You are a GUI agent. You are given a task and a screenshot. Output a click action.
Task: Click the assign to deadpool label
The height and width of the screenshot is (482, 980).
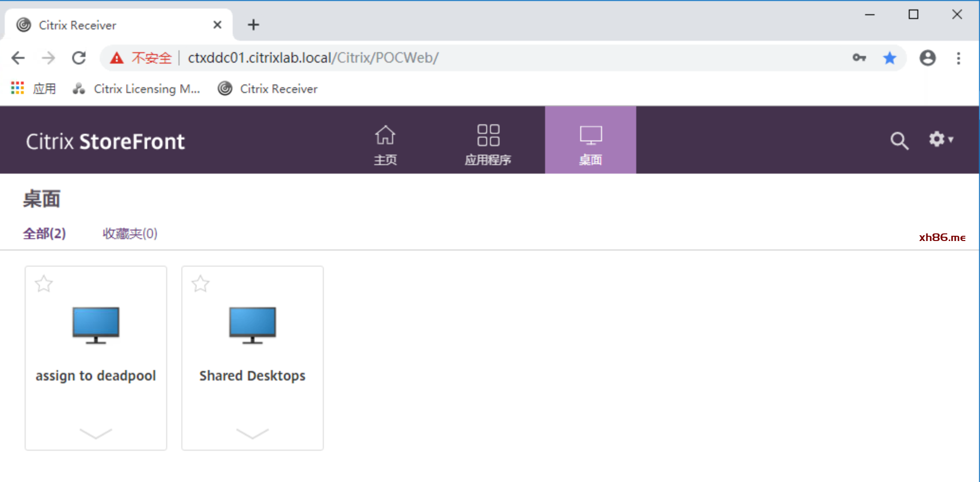[x=96, y=376]
